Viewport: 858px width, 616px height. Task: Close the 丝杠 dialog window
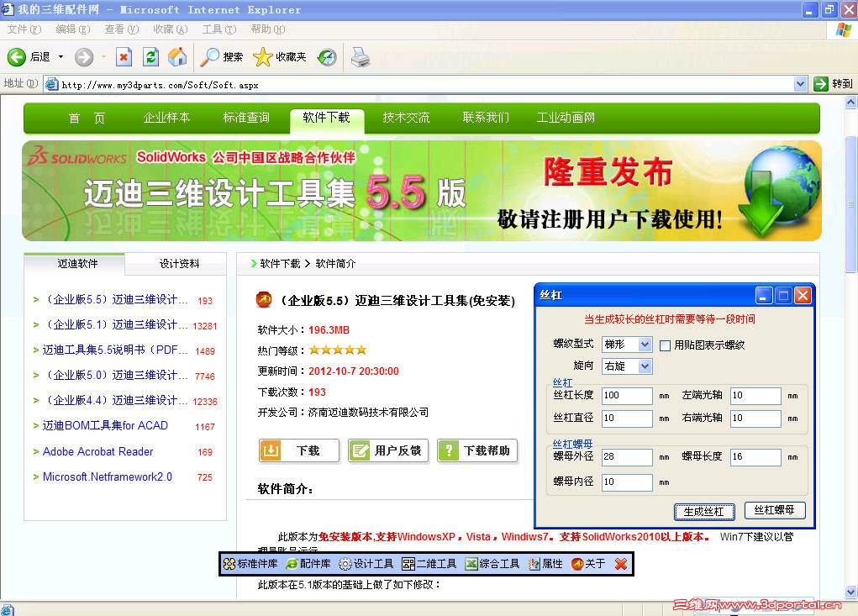click(803, 296)
